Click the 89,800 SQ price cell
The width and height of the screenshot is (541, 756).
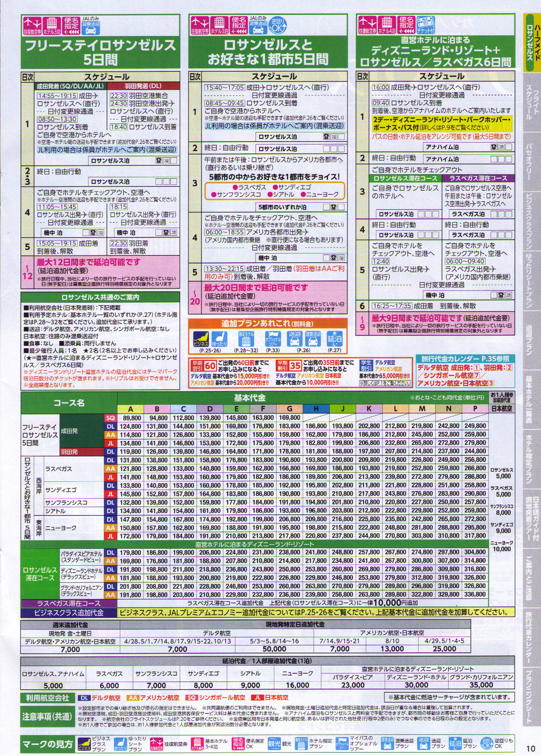(x=130, y=417)
